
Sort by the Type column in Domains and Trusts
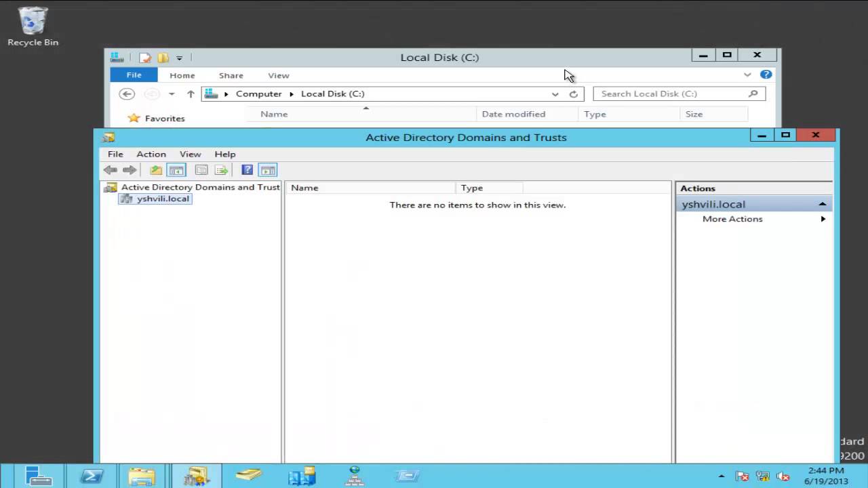pos(489,188)
